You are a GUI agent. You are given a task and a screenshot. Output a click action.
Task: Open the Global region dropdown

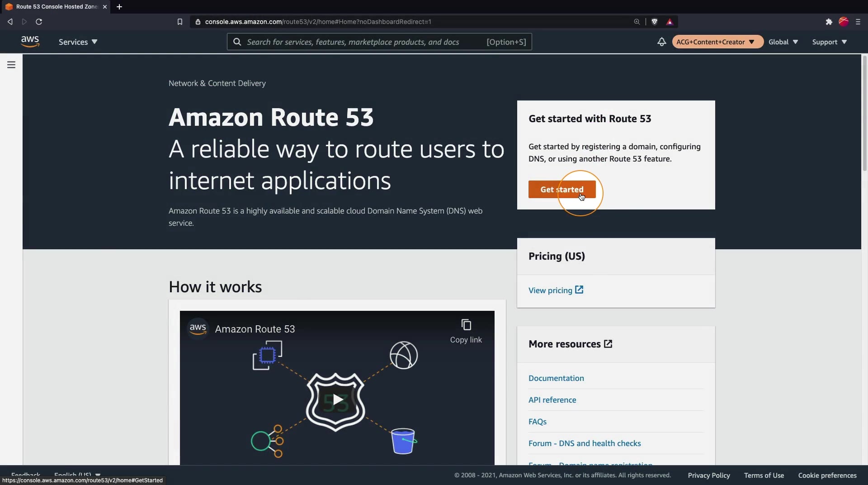783,42
